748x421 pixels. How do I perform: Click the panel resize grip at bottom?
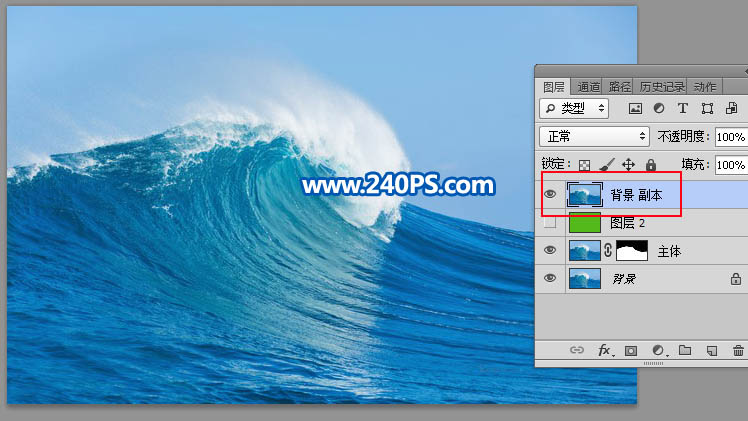pos(653,364)
